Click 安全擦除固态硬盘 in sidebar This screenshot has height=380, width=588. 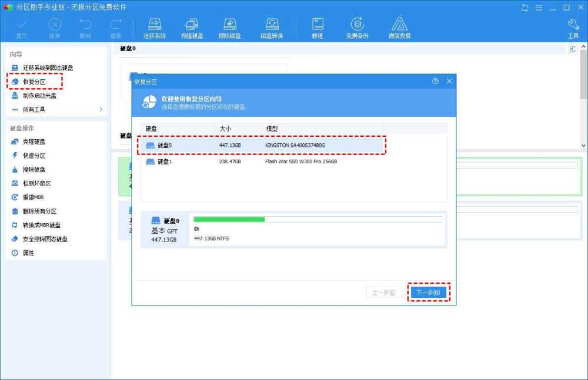click(45, 239)
